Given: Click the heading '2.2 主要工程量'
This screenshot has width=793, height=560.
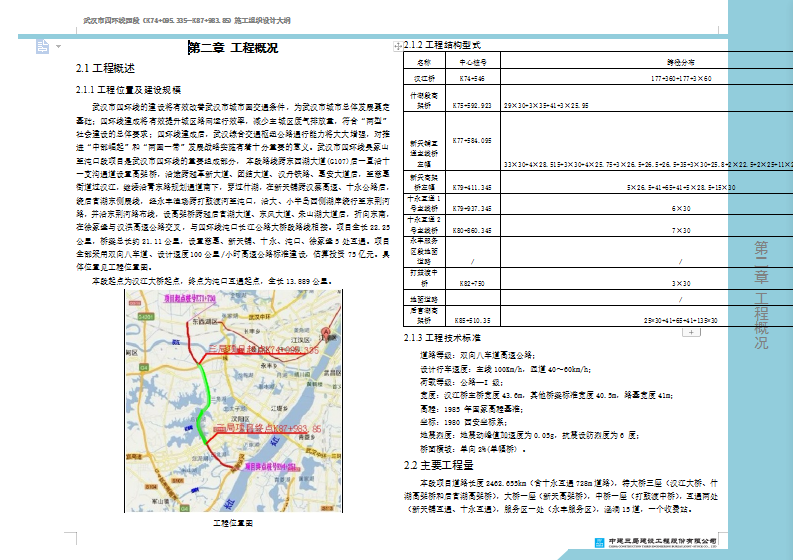Looking at the screenshot, I should (438, 465).
